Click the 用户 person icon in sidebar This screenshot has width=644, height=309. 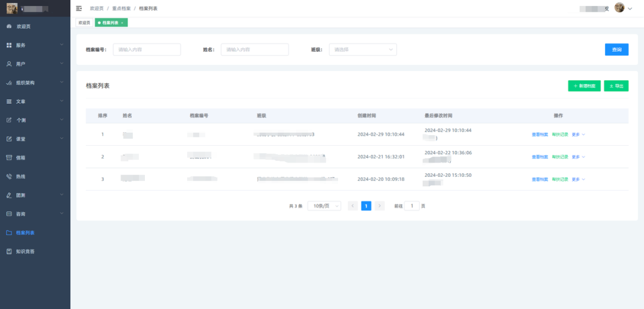tap(9, 64)
